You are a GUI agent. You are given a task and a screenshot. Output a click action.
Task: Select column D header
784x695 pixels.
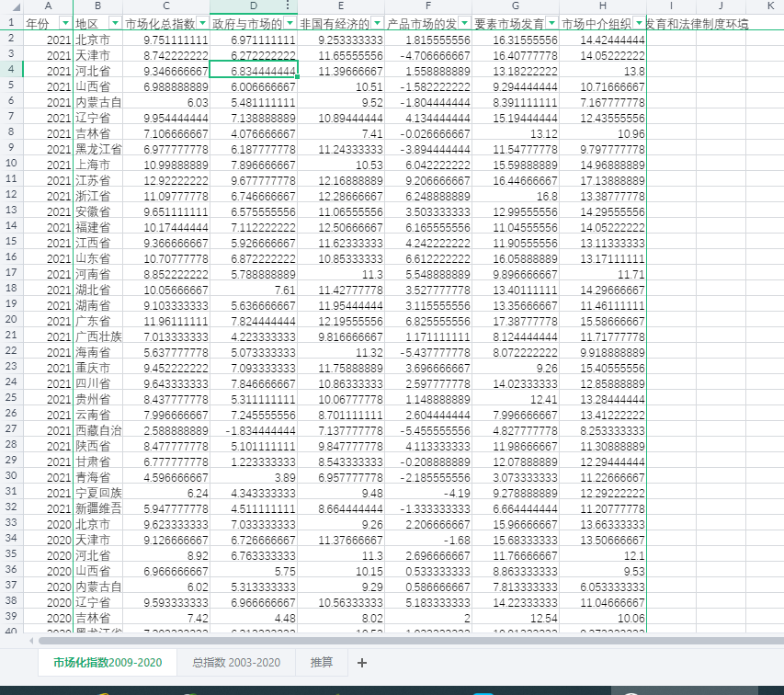(x=253, y=6)
